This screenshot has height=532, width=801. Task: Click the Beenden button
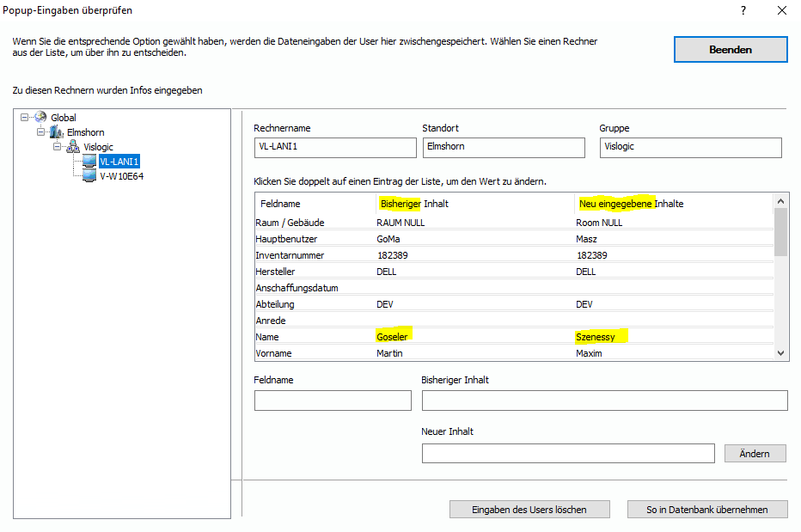click(x=731, y=50)
